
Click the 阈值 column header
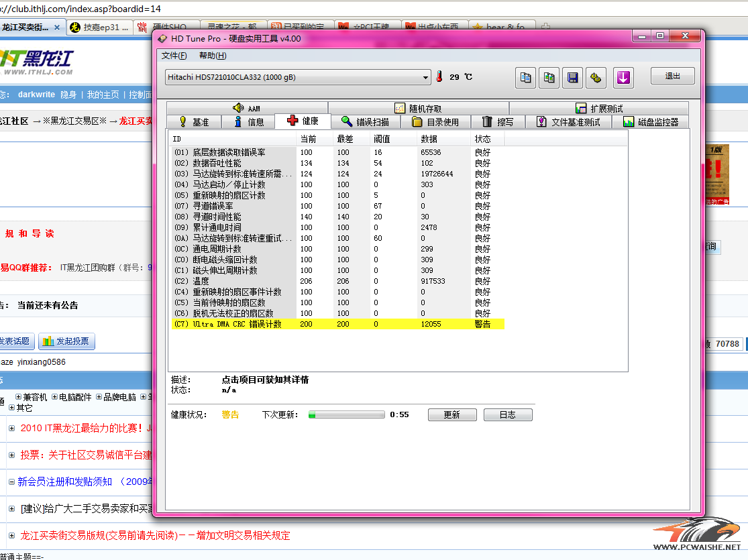coord(394,139)
